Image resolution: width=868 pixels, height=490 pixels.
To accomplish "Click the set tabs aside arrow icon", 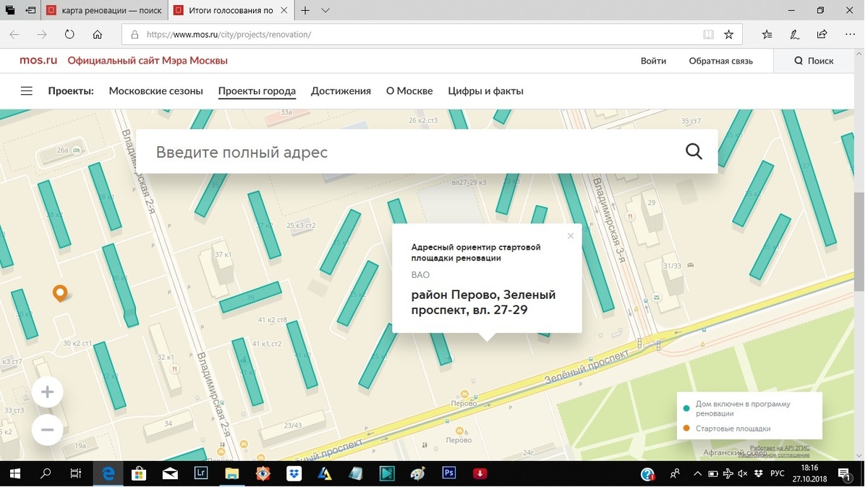I will (x=30, y=11).
